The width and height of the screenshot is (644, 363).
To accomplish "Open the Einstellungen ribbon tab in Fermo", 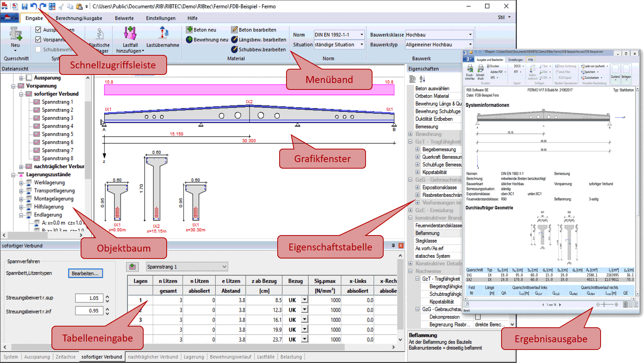I will (x=161, y=18).
